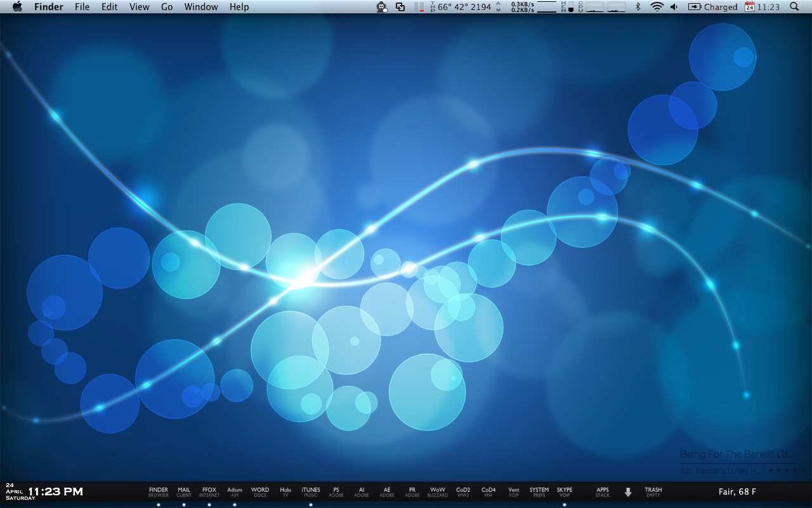This screenshot has width=812, height=508.
Task: Open the Finder application menu
Action: [x=49, y=7]
